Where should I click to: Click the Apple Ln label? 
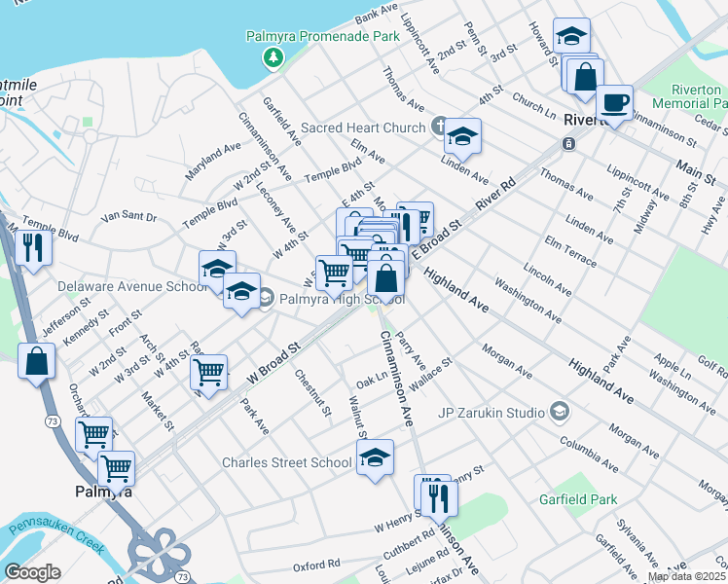672,366
